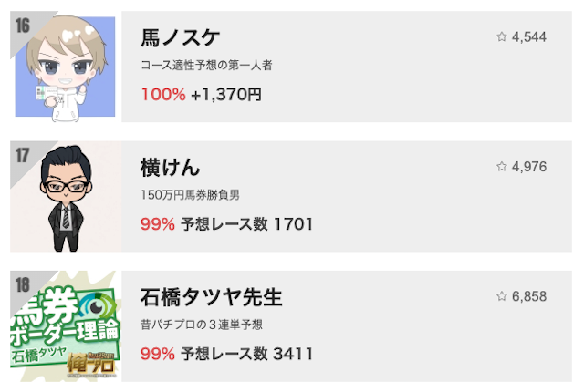Open the 馬ノスケ profile name link
This screenshot has width=584, height=392.
click(181, 38)
